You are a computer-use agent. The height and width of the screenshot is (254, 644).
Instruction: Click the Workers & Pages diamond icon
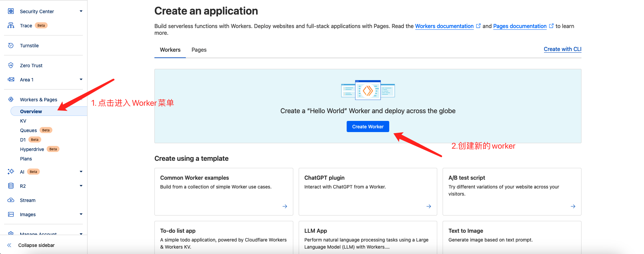(x=11, y=99)
